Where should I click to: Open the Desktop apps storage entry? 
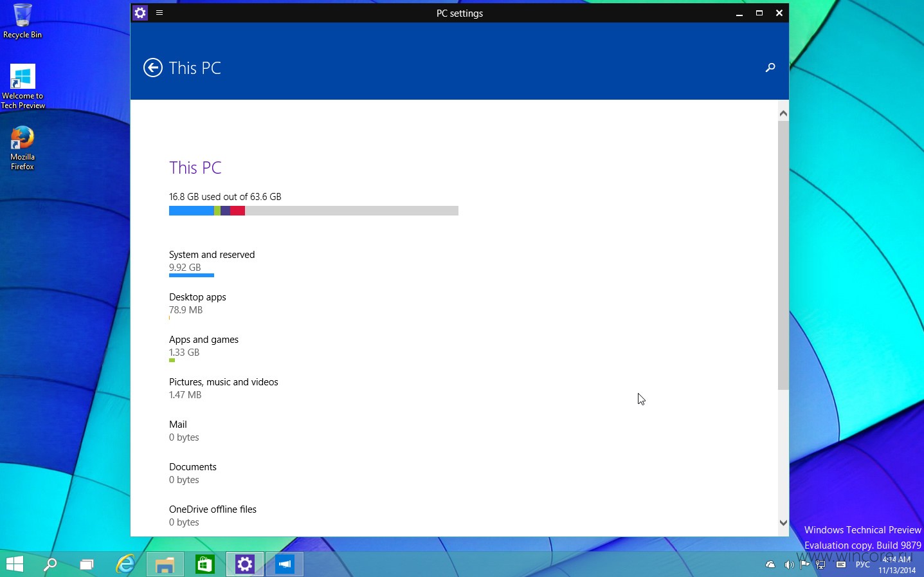(197, 306)
